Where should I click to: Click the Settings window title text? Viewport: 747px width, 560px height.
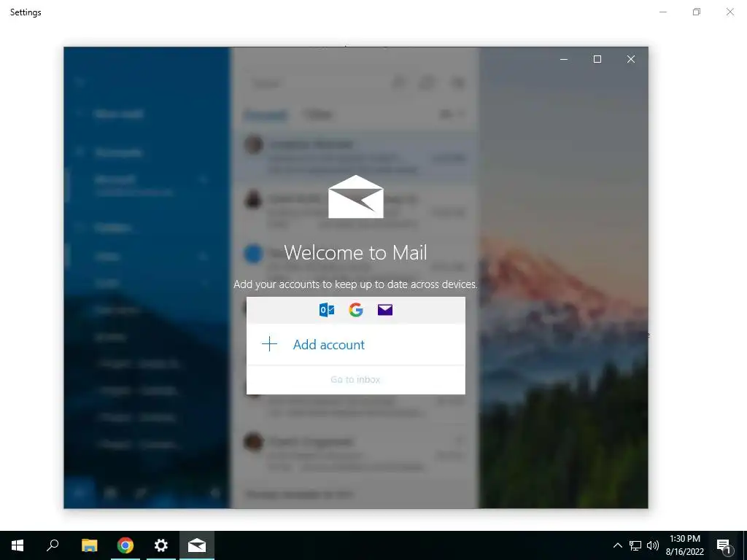click(x=26, y=12)
